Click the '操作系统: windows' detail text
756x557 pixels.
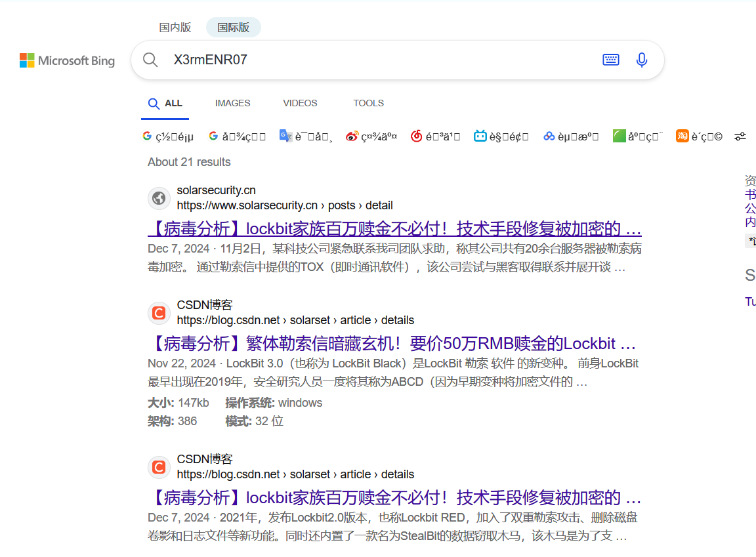click(x=274, y=403)
